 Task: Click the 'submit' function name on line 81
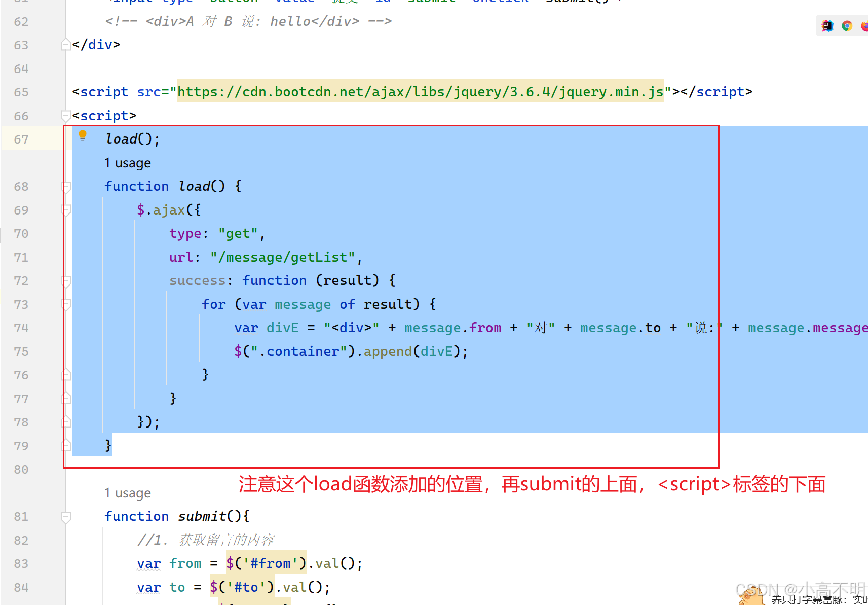pyautogui.click(x=201, y=516)
